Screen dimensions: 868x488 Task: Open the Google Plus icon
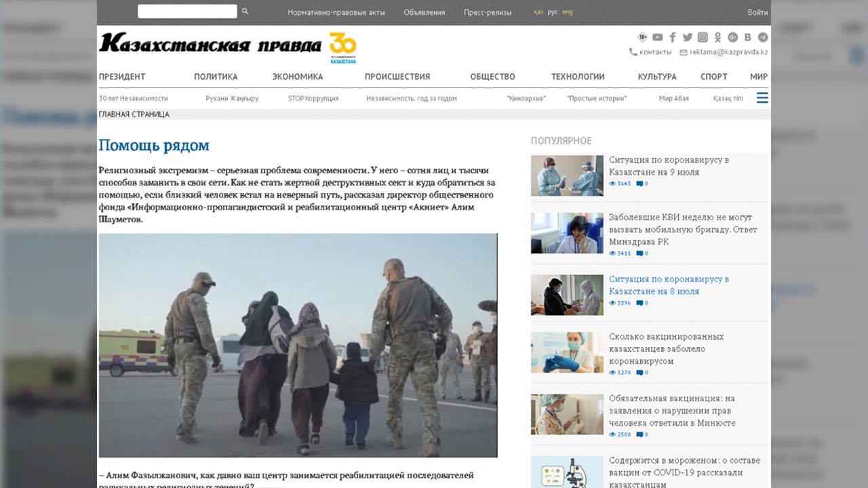click(732, 37)
